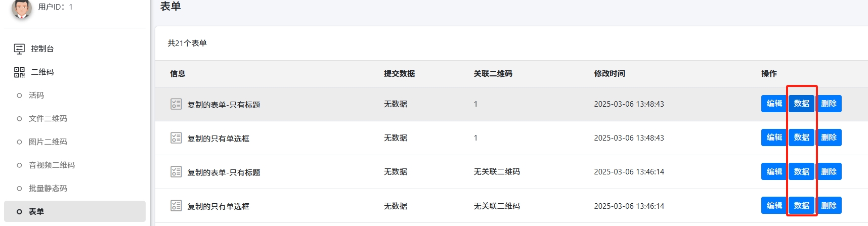Image resolution: width=868 pixels, height=226 pixels.
Task: View 数据 for the third row form
Action: click(x=801, y=172)
